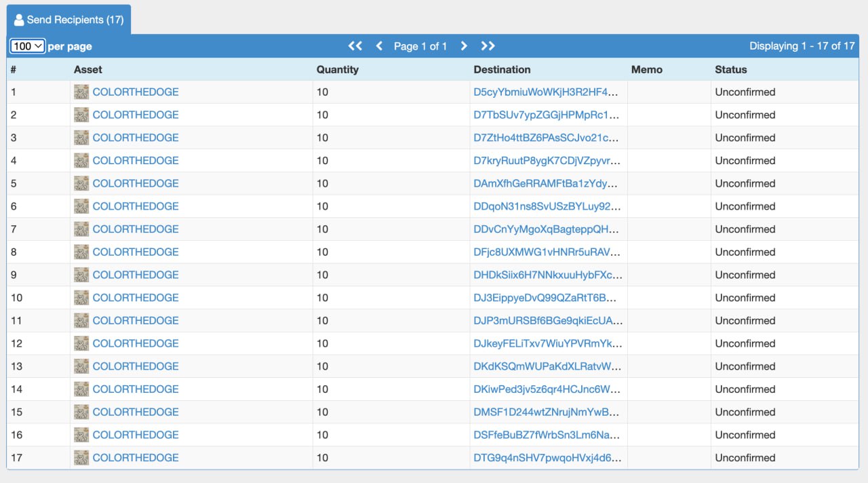Click the COLORTHEDOGE asset icon in row 10

(x=81, y=298)
